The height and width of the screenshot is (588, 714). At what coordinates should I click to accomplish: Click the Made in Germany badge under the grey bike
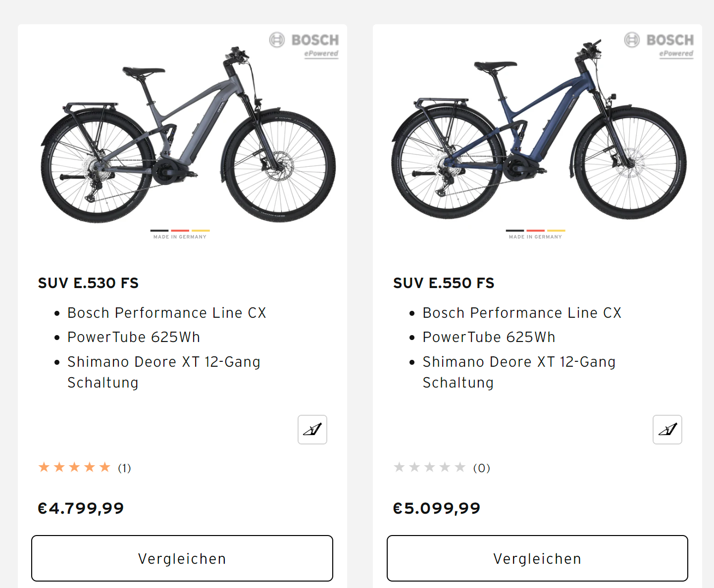coord(180,234)
